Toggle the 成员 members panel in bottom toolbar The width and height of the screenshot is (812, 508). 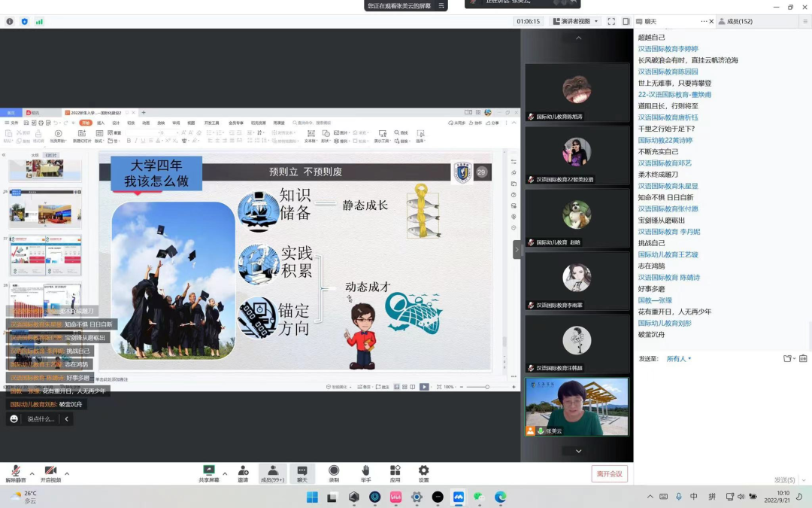pos(272,472)
